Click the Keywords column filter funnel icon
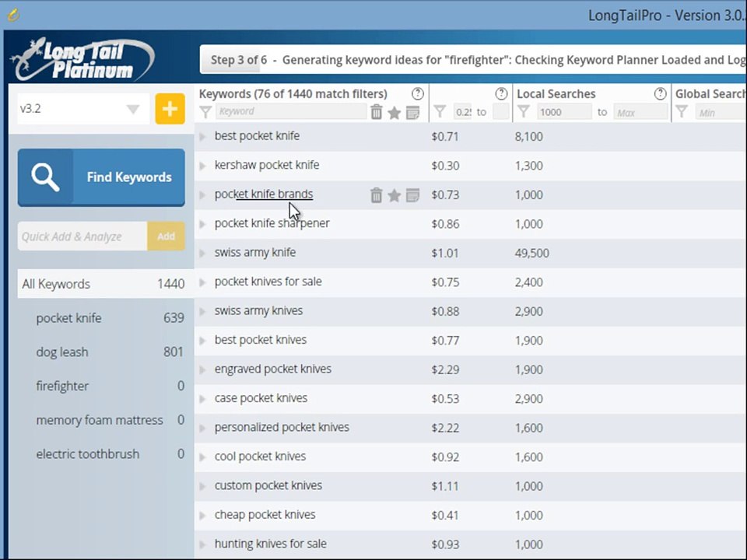This screenshot has height=560, width=747. click(x=205, y=112)
